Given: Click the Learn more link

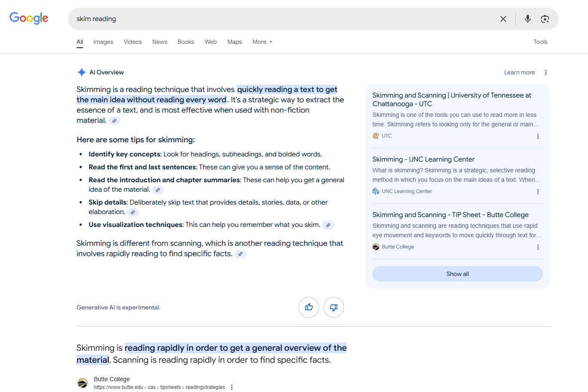Looking at the screenshot, I should point(520,72).
